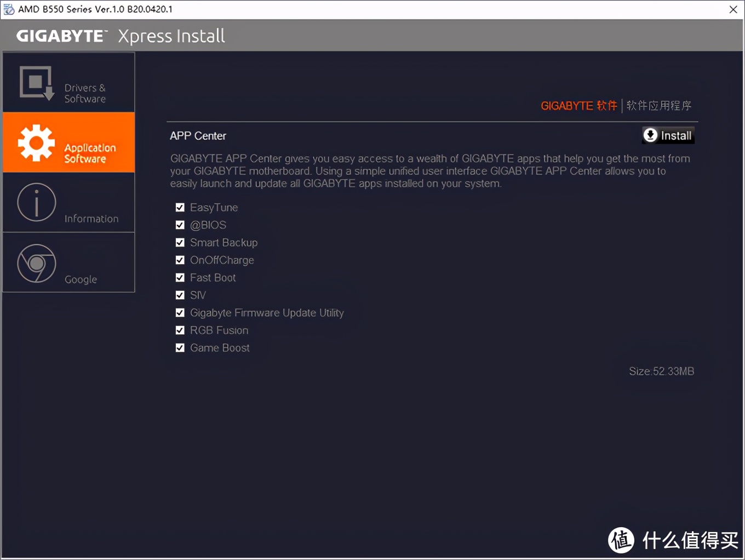Click the Information circle icon
Image resolution: width=745 pixels, height=560 pixels.
(37, 202)
